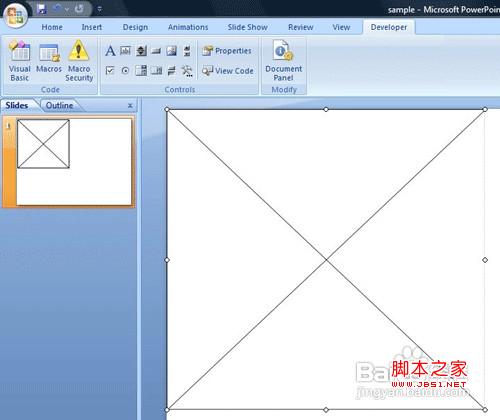
Task: Open Macro Security settings
Action: [x=79, y=61]
